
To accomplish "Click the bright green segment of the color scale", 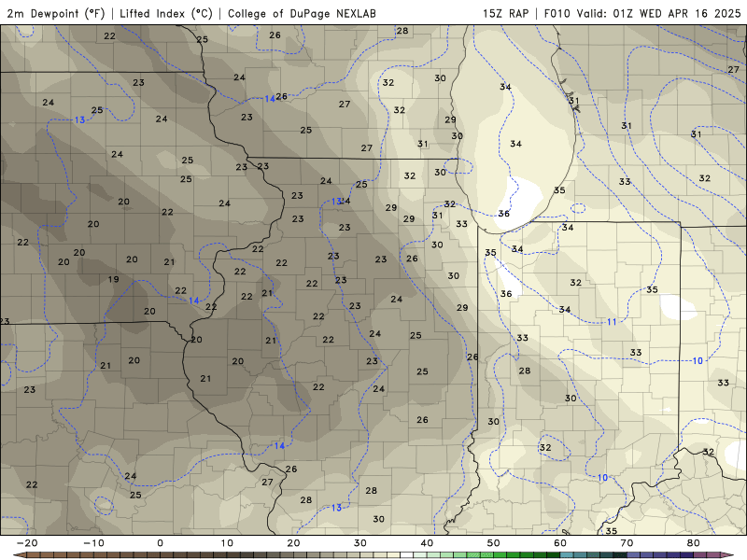I will pos(500,554).
